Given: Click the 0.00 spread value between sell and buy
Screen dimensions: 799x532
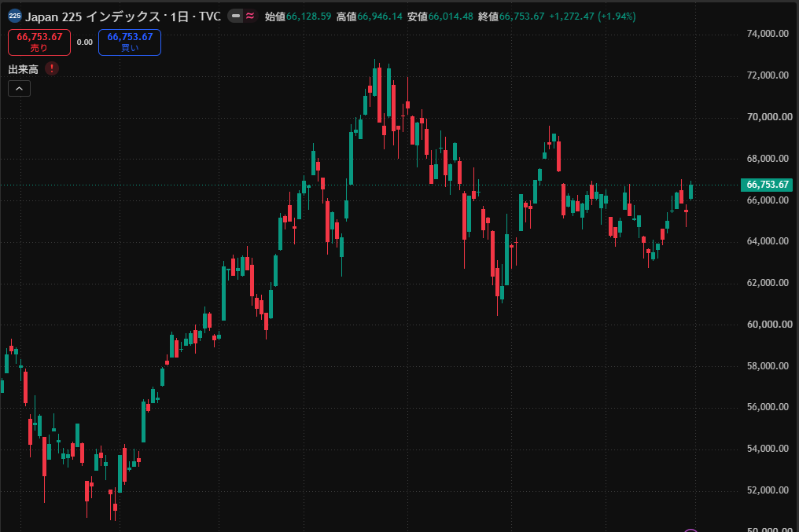Looking at the screenshot, I should coord(85,42).
